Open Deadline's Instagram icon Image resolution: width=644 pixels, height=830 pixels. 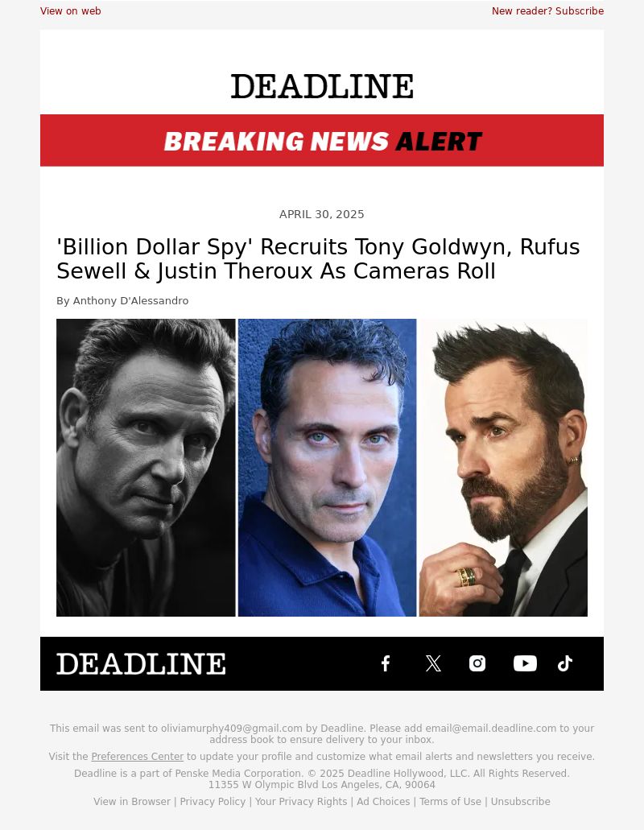(477, 663)
